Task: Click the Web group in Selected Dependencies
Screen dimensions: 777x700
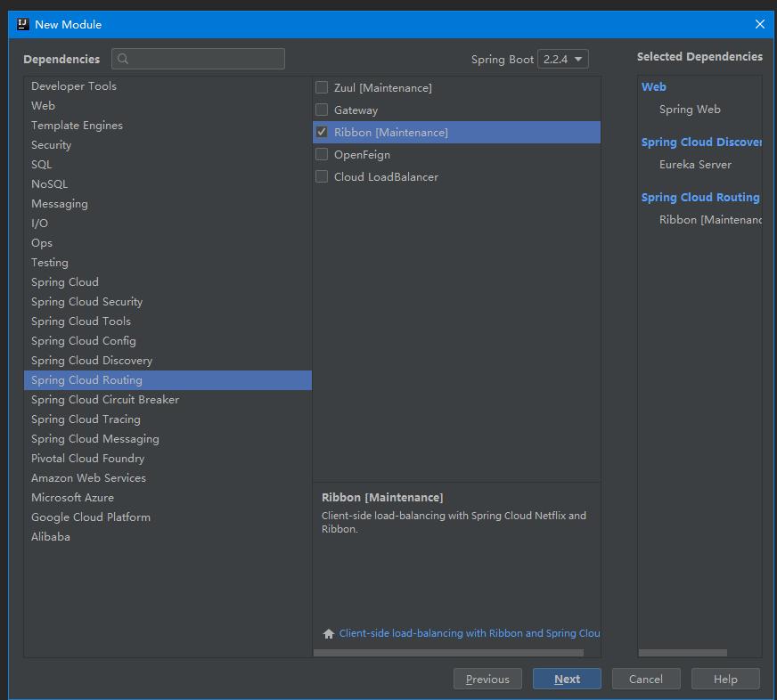Action: coord(654,86)
